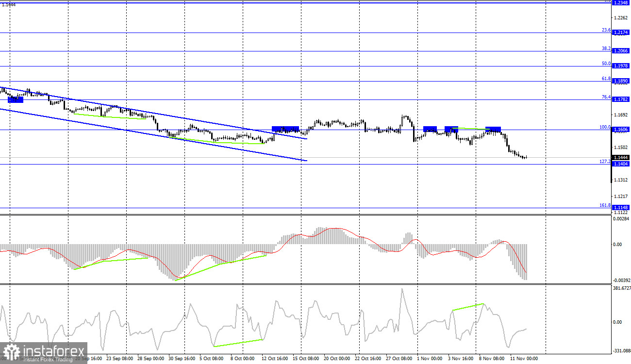Select the 50.0 Fibonacci level label
Viewport: 631px width, 364px height.
pyautogui.click(x=606, y=64)
